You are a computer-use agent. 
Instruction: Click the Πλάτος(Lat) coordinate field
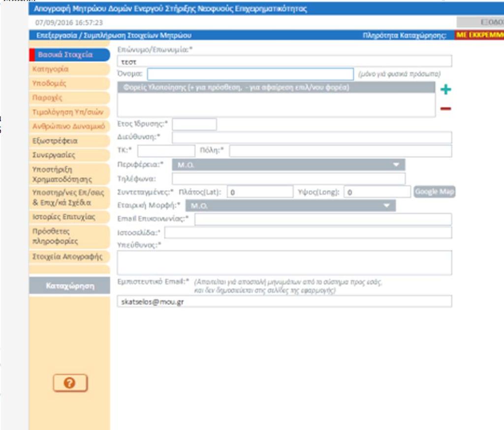coord(260,192)
